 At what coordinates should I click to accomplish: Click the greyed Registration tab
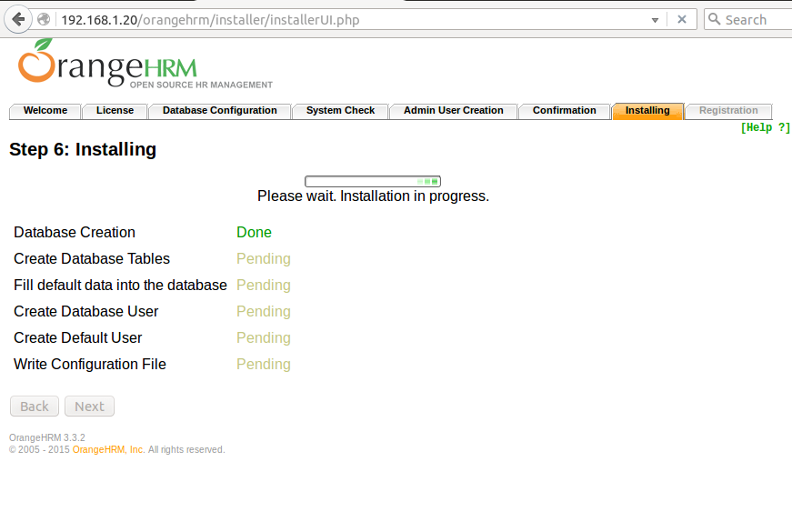point(728,111)
